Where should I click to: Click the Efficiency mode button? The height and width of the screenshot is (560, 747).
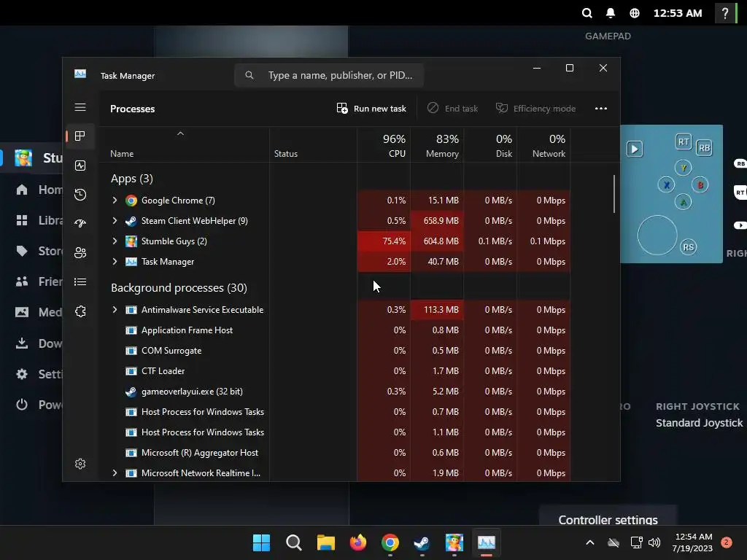(536, 109)
